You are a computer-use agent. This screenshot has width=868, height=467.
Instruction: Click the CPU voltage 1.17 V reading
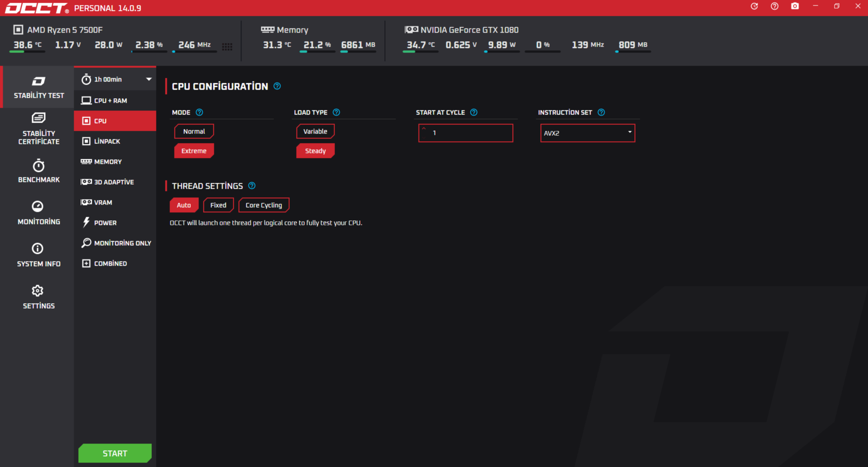68,45
